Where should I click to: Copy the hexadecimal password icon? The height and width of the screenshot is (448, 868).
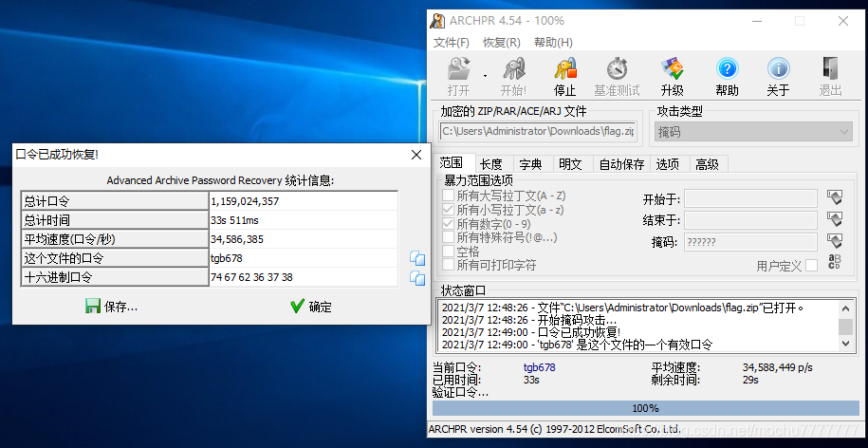[417, 278]
